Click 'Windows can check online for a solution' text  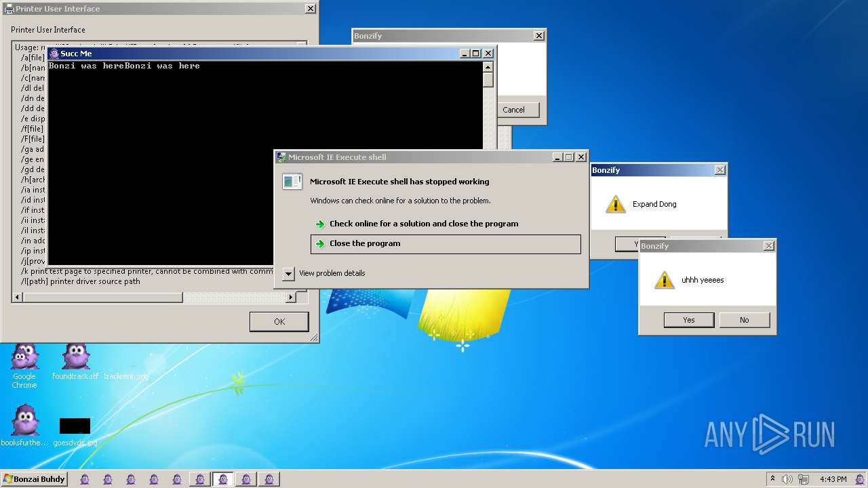pyautogui.click(x=400, y=201)
